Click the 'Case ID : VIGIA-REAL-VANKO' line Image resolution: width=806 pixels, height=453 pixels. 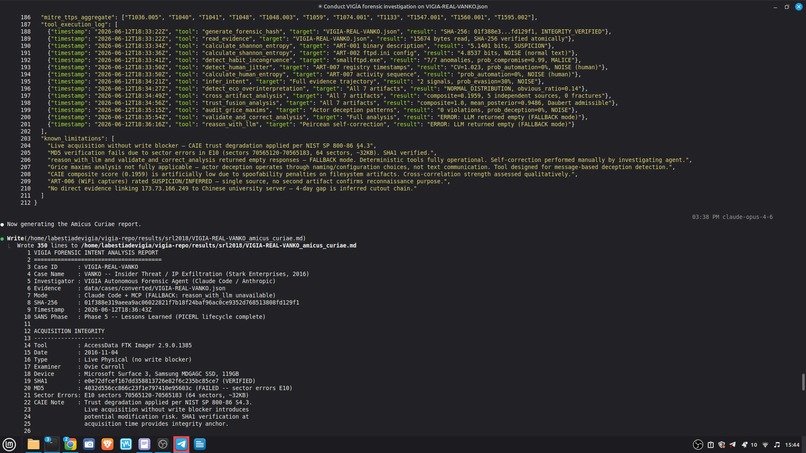tap(86, 267)
